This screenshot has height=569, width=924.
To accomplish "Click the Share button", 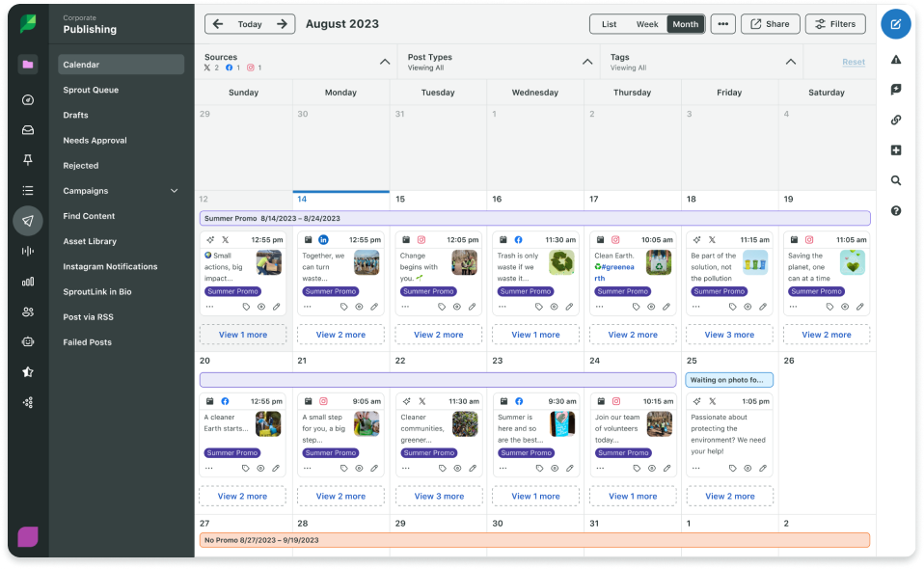I will click(x=770, y=24).
